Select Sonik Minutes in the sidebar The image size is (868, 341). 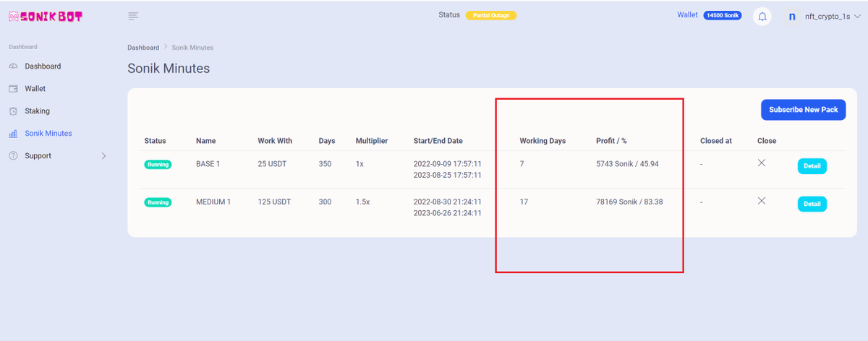[48, 134]
